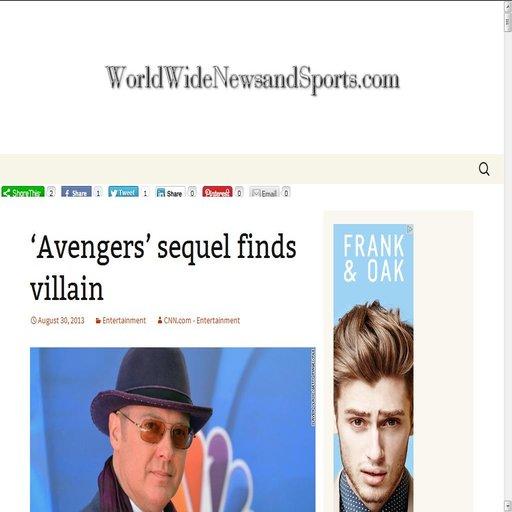Click the scrollbar up arrow
Viewport: 512px width, 512px height.
tap(508, 6)
